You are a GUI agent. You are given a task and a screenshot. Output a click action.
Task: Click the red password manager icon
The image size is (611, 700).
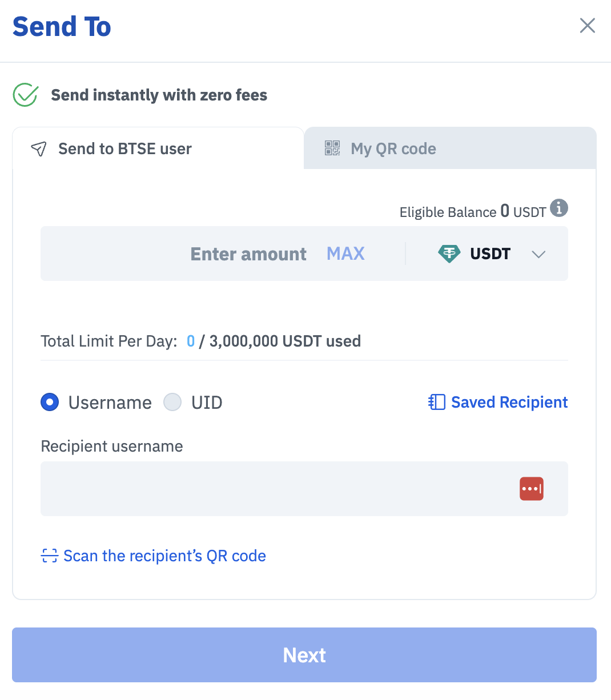pos(532,489)
